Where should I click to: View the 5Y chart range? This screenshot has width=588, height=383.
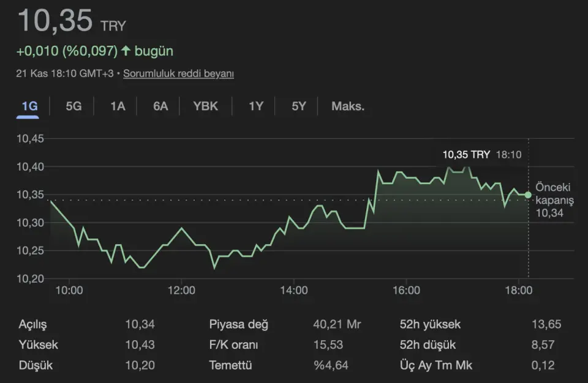298,106
